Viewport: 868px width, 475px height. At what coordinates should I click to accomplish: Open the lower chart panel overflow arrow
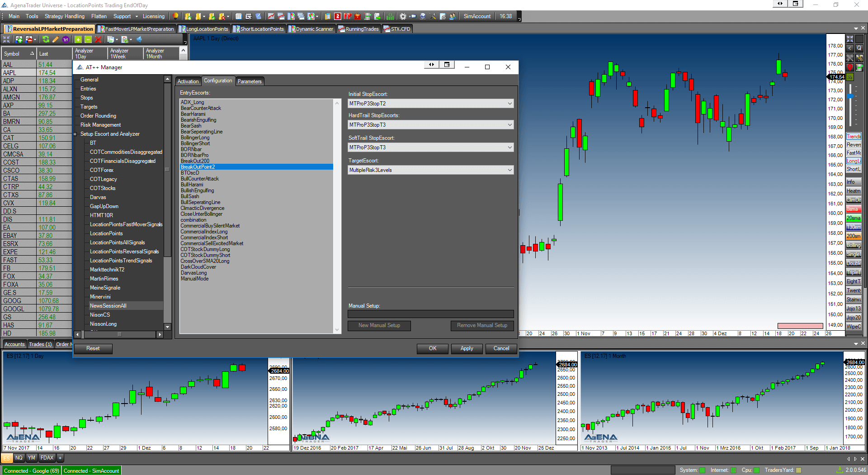[x=856, y=344]
